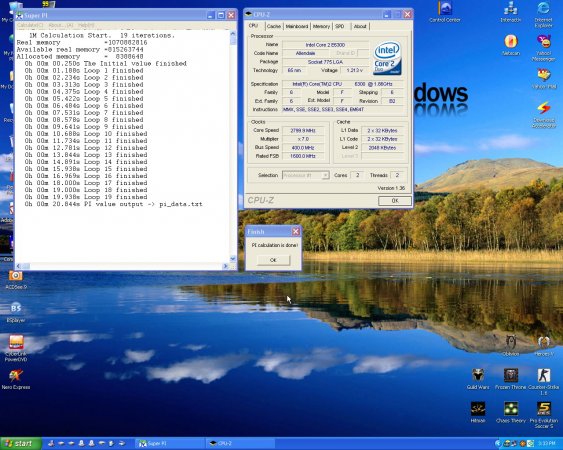Click OK in the Finish dialog
The width and height of the screenshot is (563, 450).
273,260
